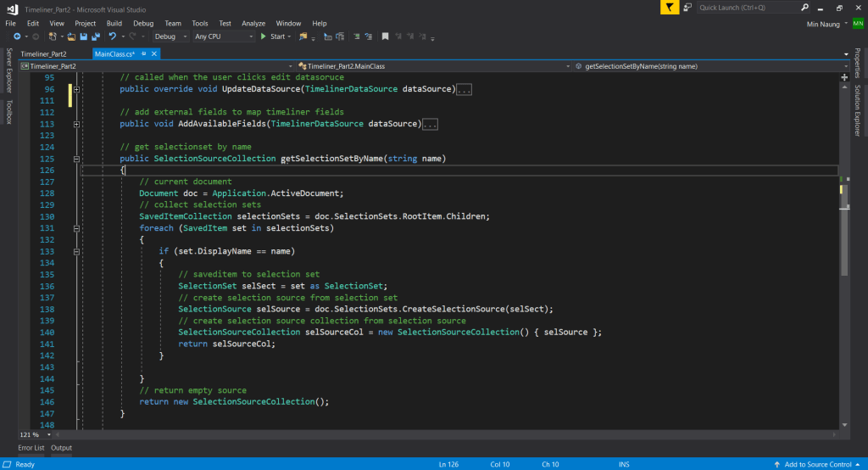Open the Error List panel tab
Screen dimensions: 868x470
31,447
